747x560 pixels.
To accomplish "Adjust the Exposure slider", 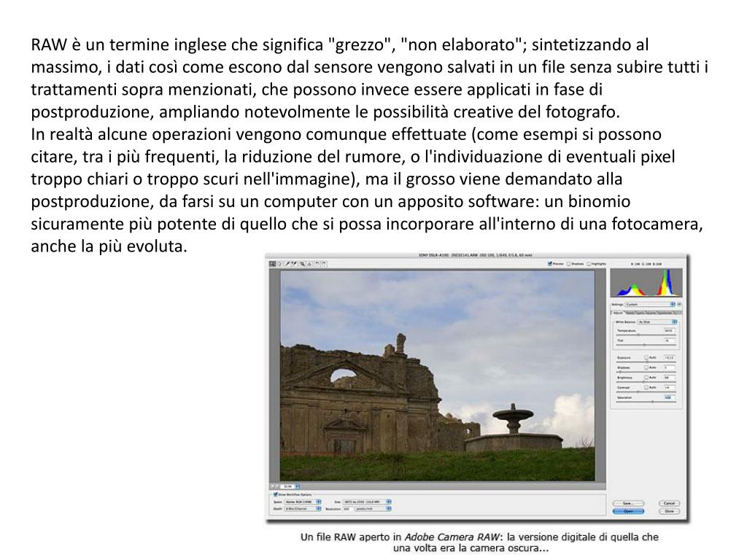I will (x=646, y=362).
